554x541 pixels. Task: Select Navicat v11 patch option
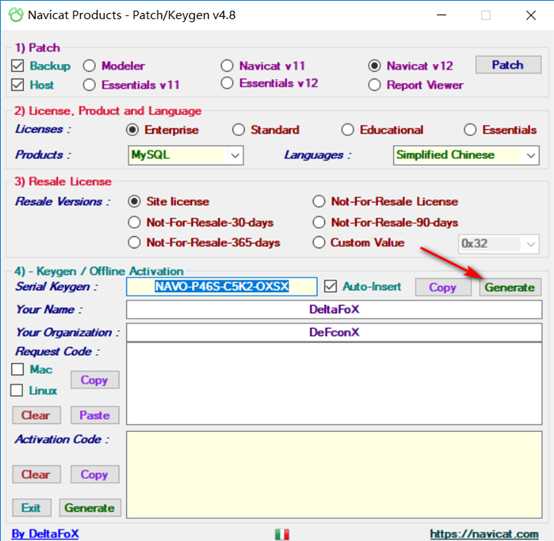[227, 66]
